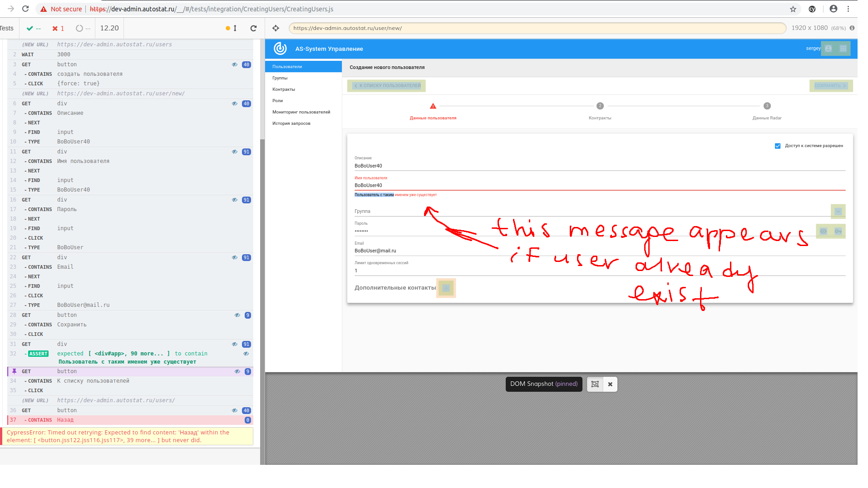Rerun all tests with the reload icon in Cypress header
The height and width of the screenshot is (488, 868).
[254, 28]
